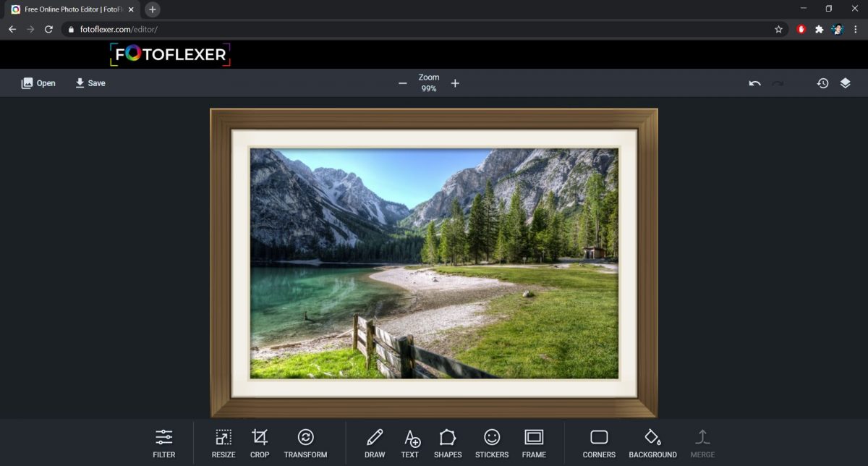Save the edited photo
The height and width of the screenshot is (466, 868).
(x=90, y=83)
